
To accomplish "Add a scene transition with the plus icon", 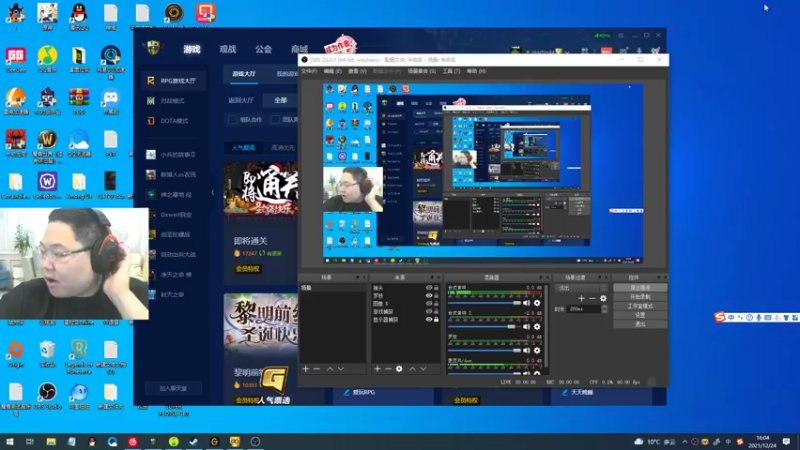I will [x=581, y=298].
